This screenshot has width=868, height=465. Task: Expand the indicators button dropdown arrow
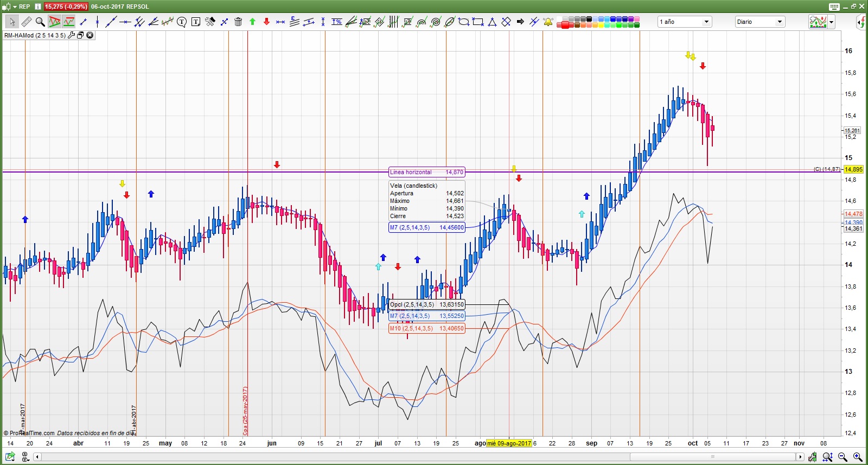coord(831,22)
